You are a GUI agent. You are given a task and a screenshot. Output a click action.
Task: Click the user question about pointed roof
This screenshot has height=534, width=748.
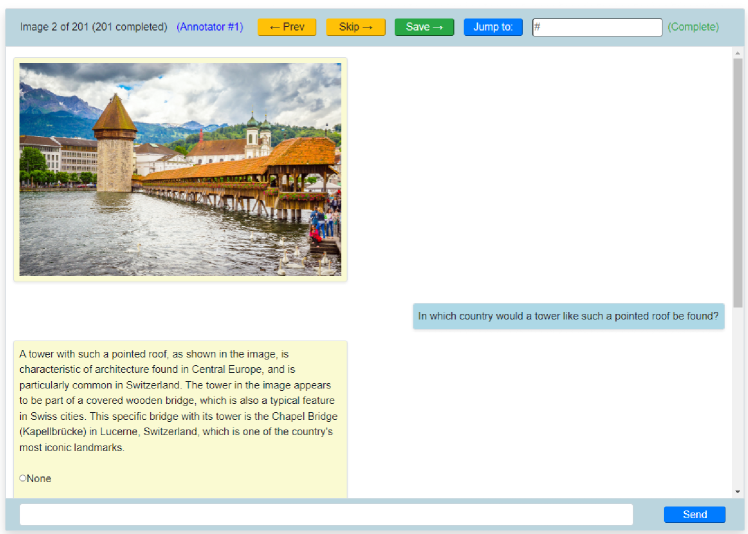[568, 316]
